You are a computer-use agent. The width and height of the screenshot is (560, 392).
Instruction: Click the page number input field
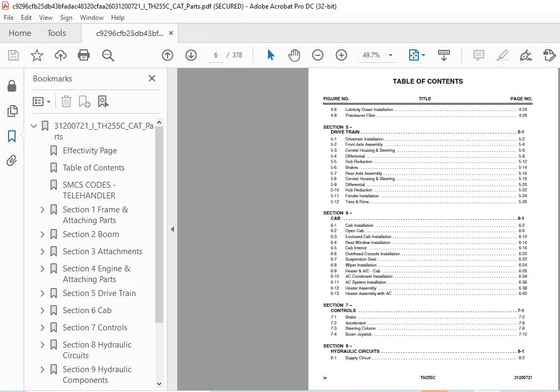[x=216, y=55]
